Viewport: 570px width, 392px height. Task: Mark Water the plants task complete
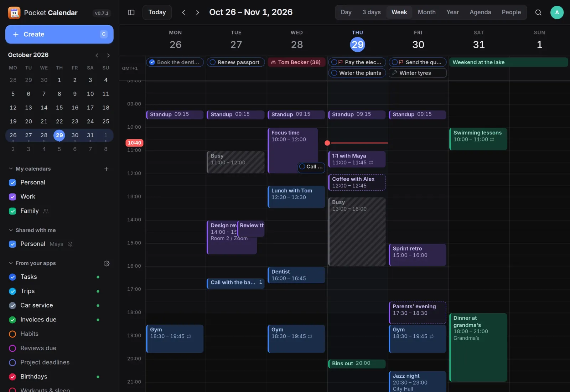(334, 73)
